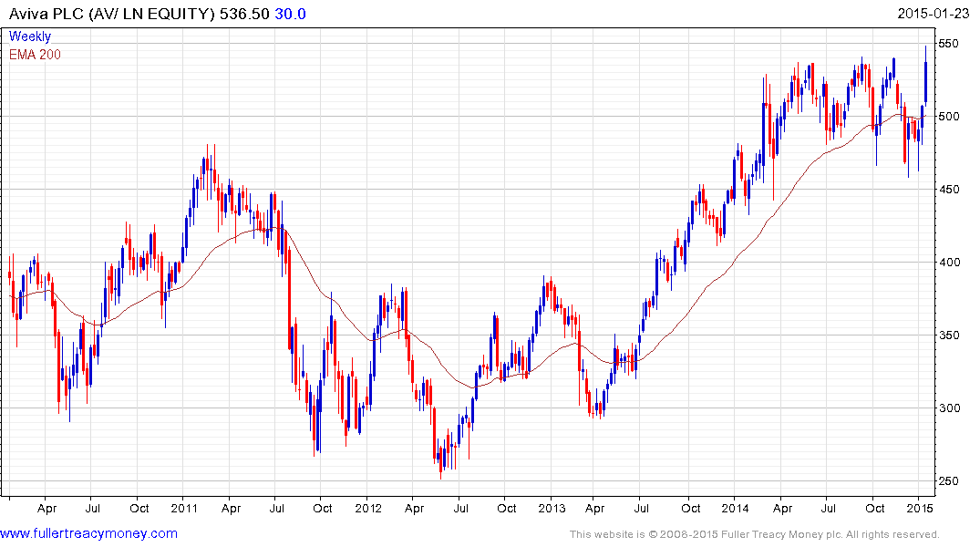
Task: Click the EMA 200 legend label
Action: click(x=35, y=55)
